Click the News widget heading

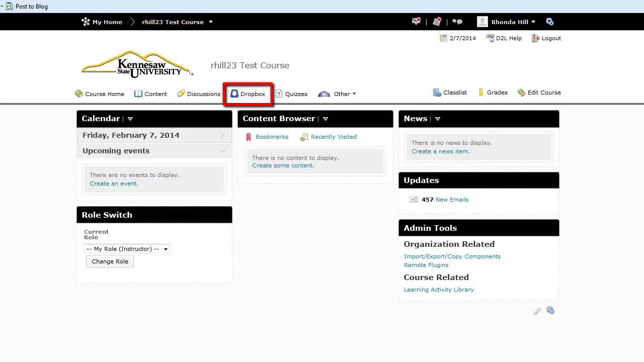pos(415,119)
